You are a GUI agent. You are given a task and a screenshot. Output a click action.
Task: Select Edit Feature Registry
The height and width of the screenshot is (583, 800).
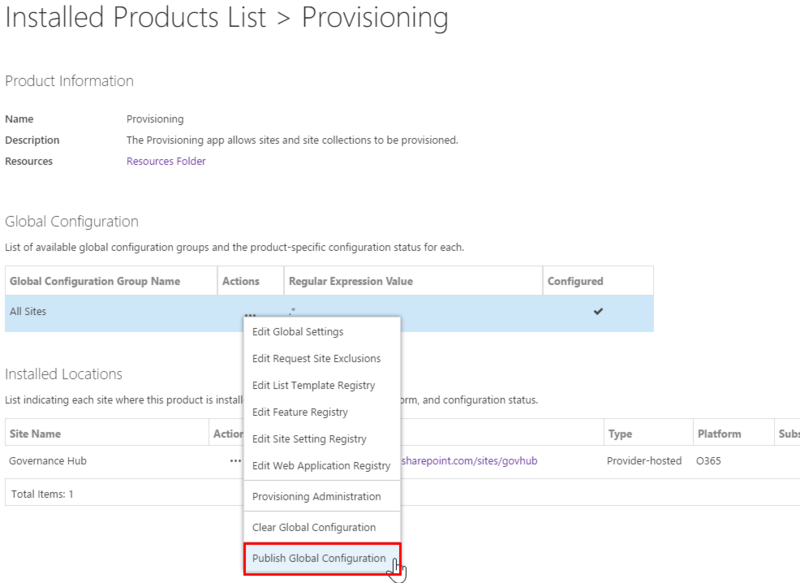point(300,412)
